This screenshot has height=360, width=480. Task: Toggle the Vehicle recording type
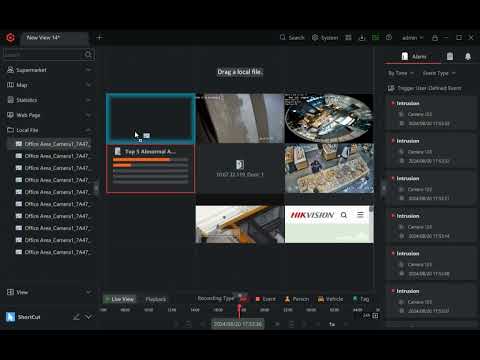tap(330, 299)
